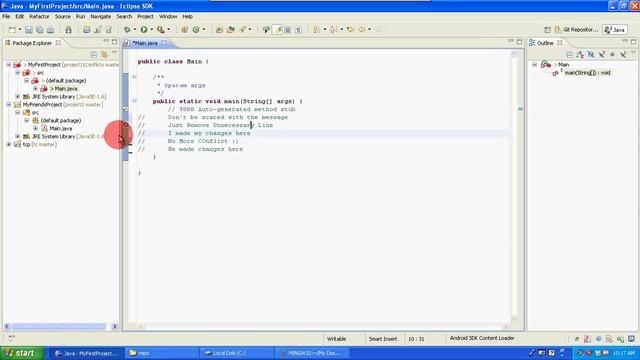The height and width of the screenshot is (360, 640).
Task: Click the Search flashlight toolbar icon
Action: click(243, 30)
